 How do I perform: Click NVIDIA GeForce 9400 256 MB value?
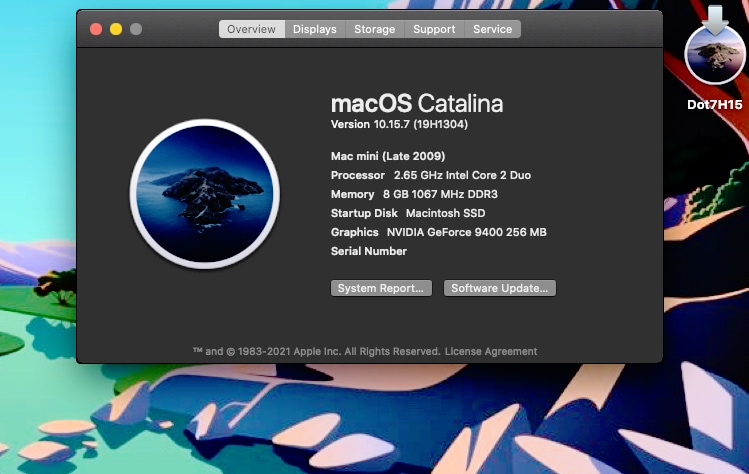(467, 232)
